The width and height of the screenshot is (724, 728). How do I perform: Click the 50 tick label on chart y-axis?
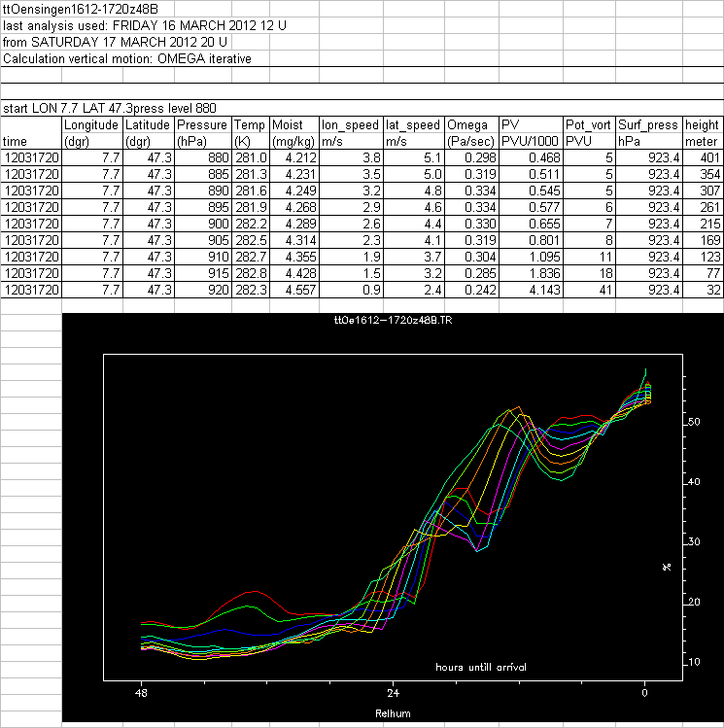(x=694, y=422)
